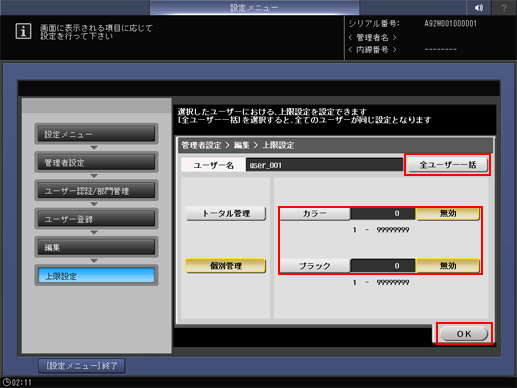The width and height of the screenshot is (517, 388).
Task: Apply settings with 全ユーザー一括 button
Action: tap(448, 165)
